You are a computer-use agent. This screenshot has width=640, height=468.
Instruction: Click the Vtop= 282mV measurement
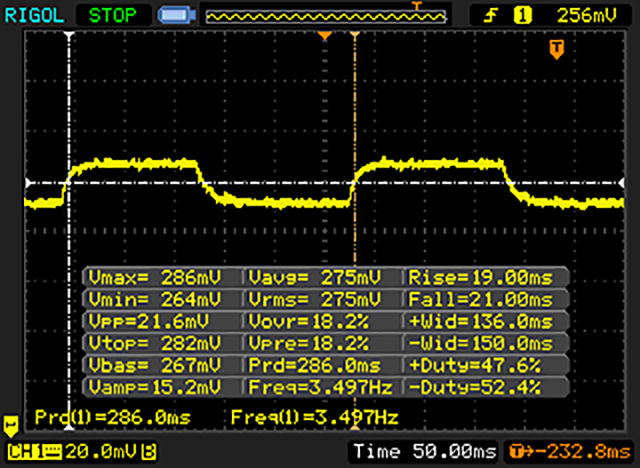coord(154,344)
